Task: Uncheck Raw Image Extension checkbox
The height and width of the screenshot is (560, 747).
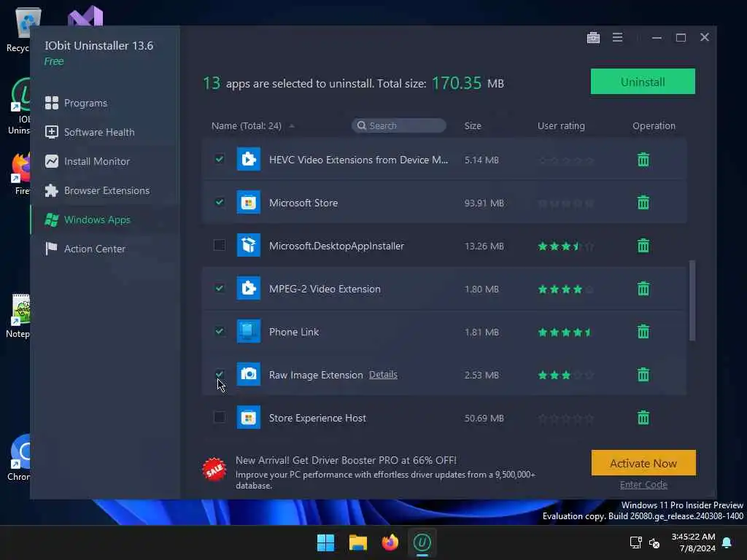Action: coord(219,374)
